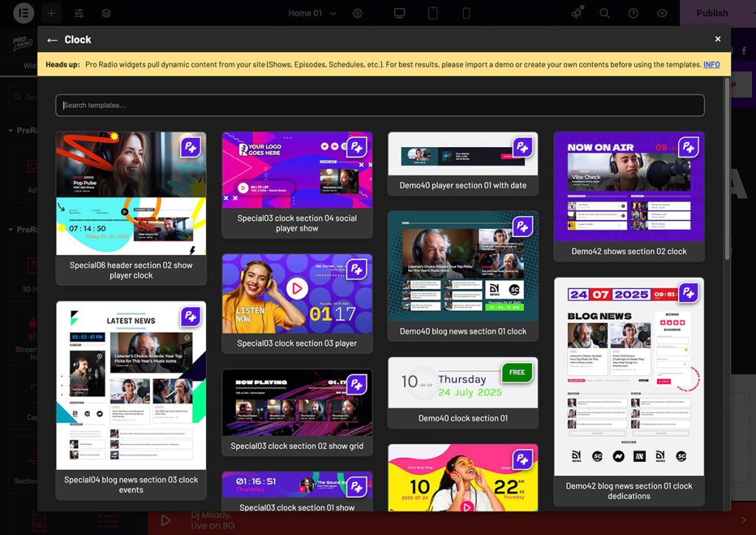The image size is (756, 535).
Task: Open Site Settings sliders icon
Action: pos(79,13)
